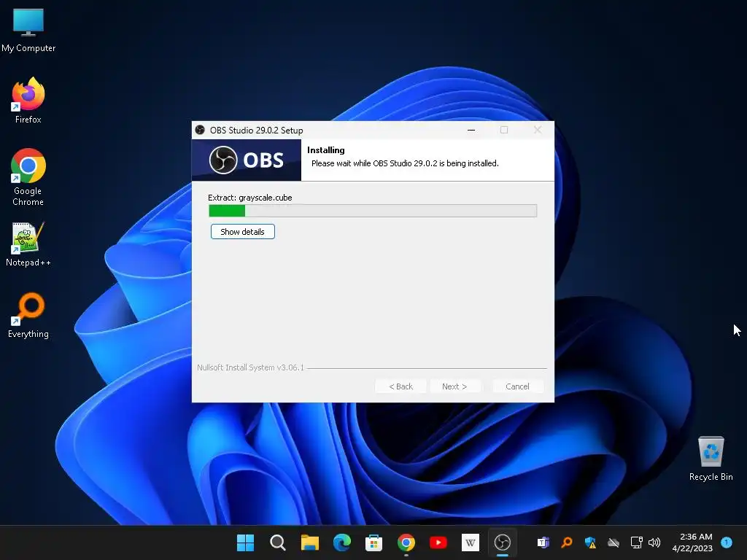The height and width of the screenshot is (560, 747).
Task: Click the installation progress bar
Action: tap(373, 211)
